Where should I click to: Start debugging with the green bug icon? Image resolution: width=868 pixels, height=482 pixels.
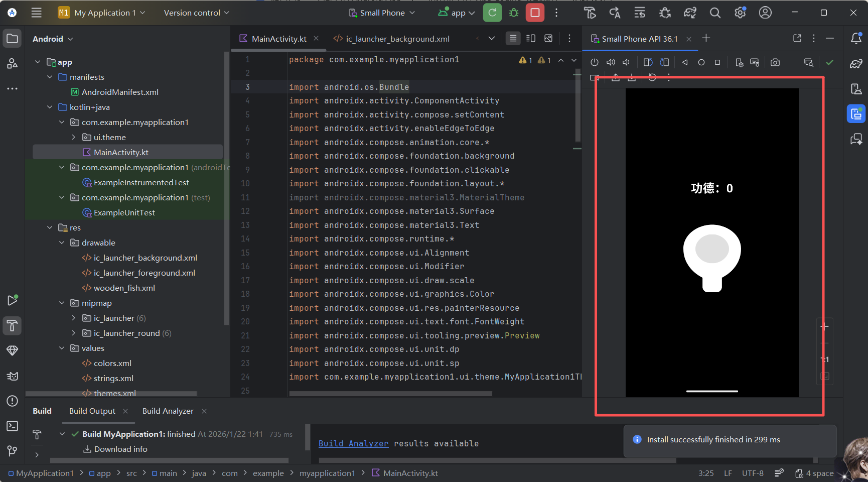tap(514, 13)
